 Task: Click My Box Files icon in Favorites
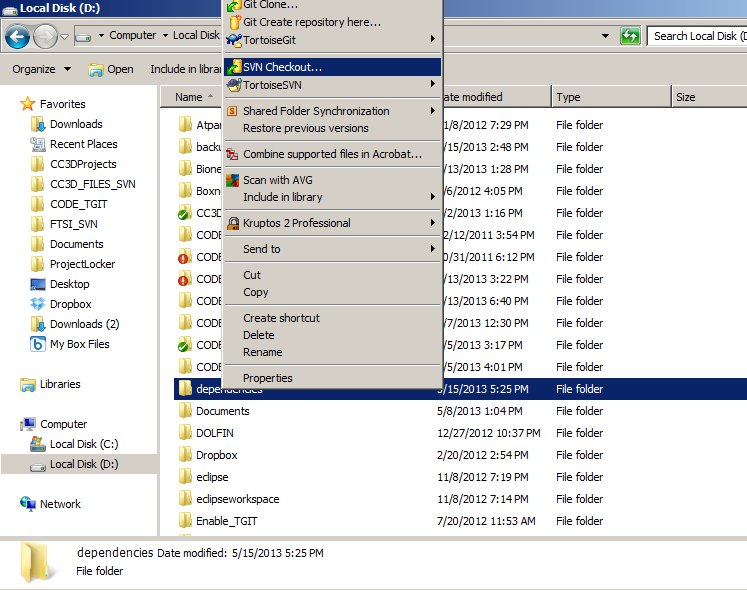point(38,344)
